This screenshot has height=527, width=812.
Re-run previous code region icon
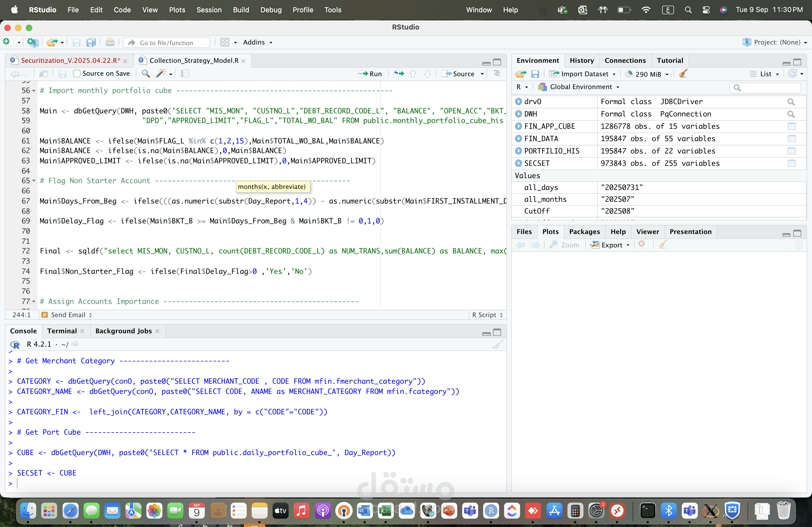(x=398, y=74)
